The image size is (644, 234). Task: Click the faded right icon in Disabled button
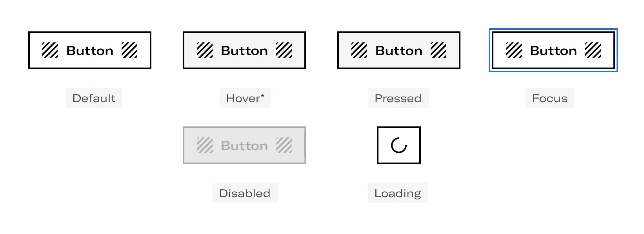click(x=284, y=145)
